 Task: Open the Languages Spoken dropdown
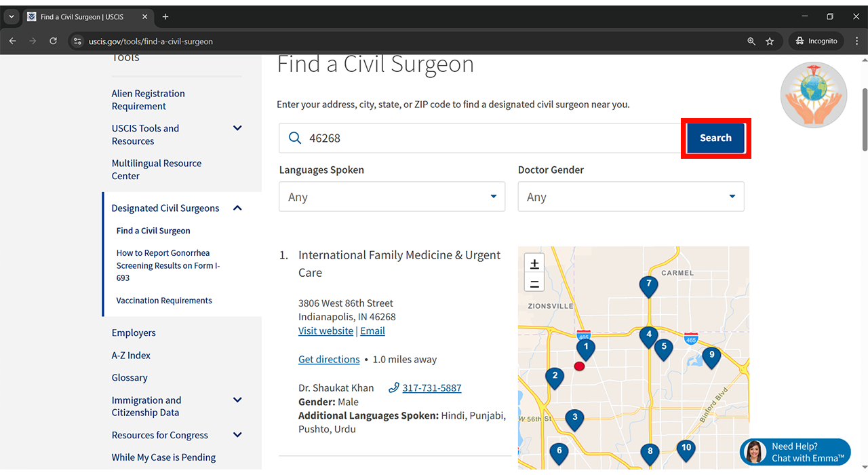392,197
